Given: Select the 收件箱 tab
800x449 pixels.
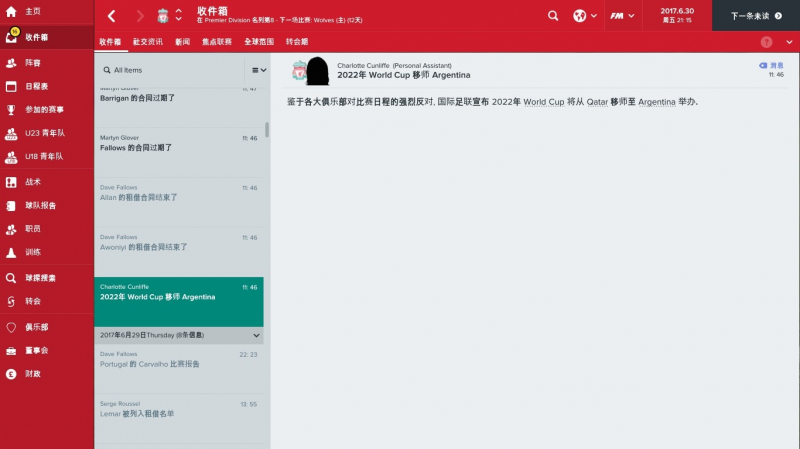Looking at the screenshot, I should 110,42.
